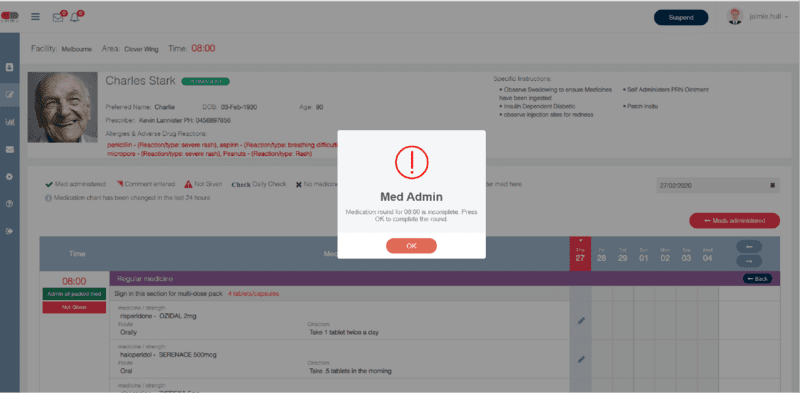Open the help question mark icon
Image resolution: width=800 pixels, height=393 pixels.
coord(9,204)
